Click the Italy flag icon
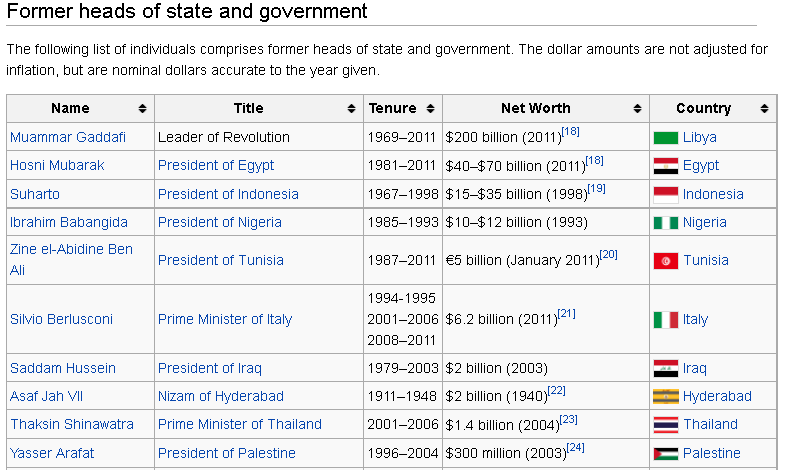Viewport: 786px width, 470px height. pyautogui.click(x=665, y=320)
